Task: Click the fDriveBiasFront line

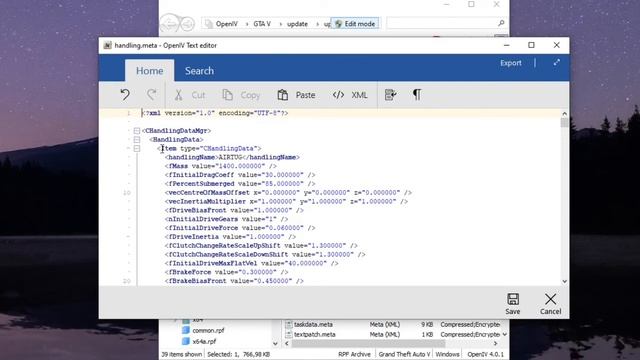Action: pos(234,210)
